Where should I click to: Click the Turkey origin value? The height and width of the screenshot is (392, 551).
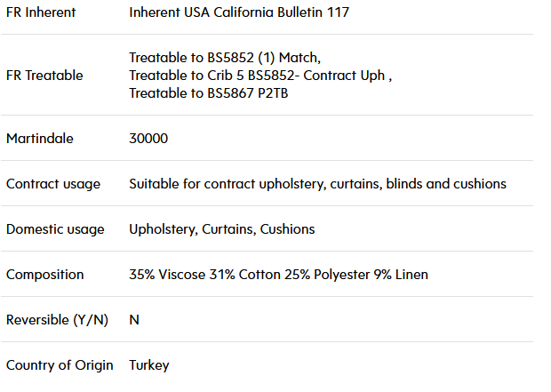point(149,365)
